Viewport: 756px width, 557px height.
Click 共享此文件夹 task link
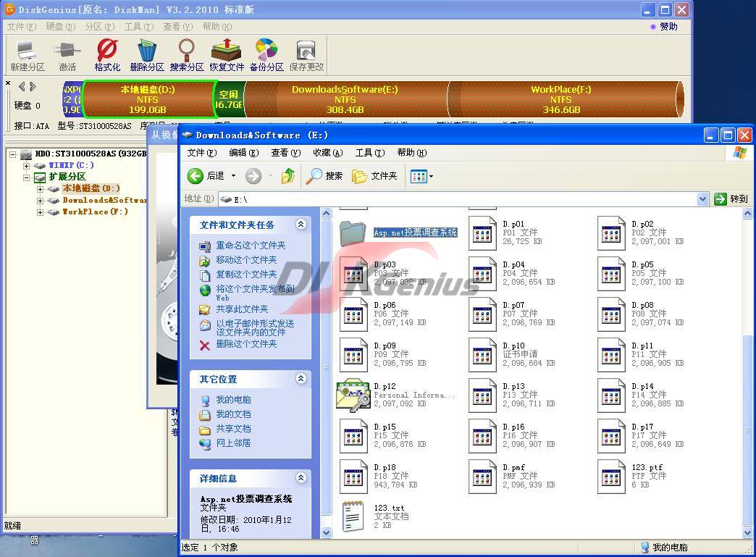[242, 309]
